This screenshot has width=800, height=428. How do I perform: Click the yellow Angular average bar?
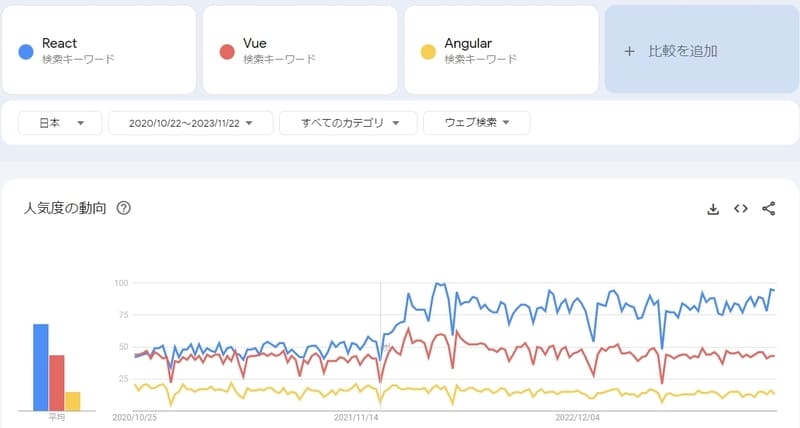[x=73, y=400]
